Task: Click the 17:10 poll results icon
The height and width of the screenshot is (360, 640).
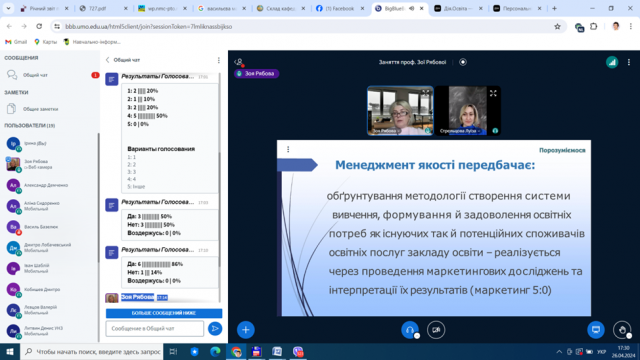Action: tap(112, 252)
